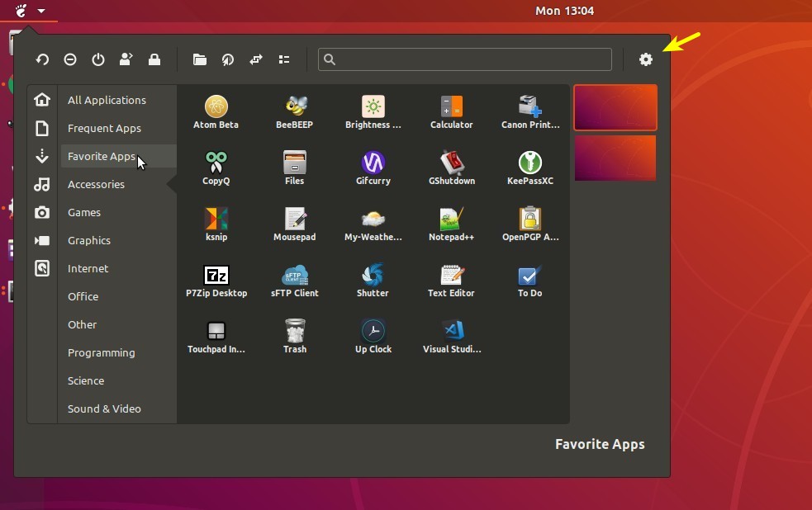The height and width of the screenshot is (510, 812).
Task: Open the Brightness controller app
Action: [x=373, y=111]
